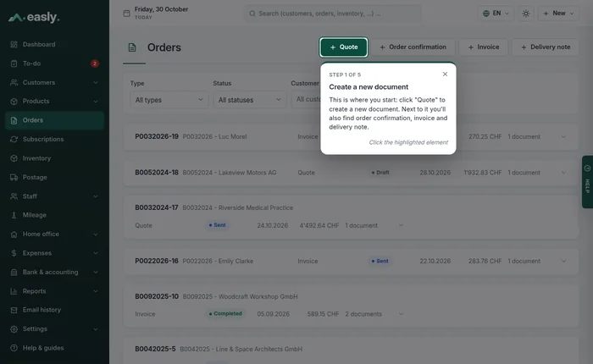Expand the Home office section

coord(95,234)
